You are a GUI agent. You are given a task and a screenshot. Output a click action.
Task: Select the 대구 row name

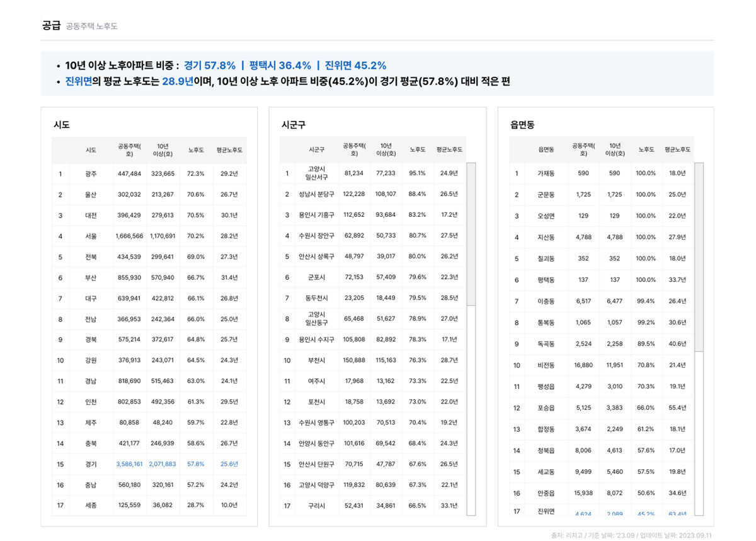point(91,298)
